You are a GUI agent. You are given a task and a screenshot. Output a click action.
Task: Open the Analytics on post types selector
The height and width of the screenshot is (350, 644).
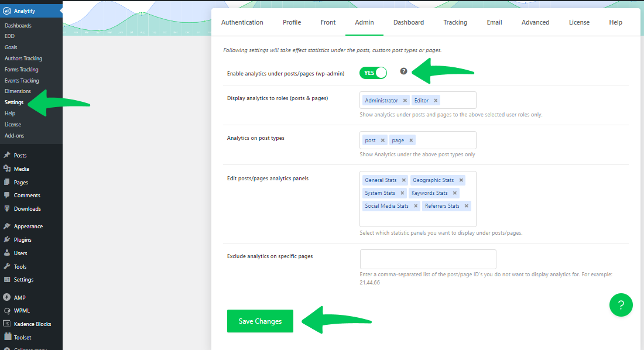(417, 140)
